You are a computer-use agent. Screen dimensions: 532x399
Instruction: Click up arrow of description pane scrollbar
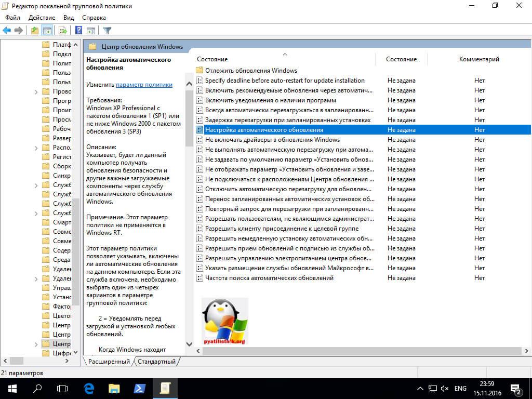pos(189,84)
